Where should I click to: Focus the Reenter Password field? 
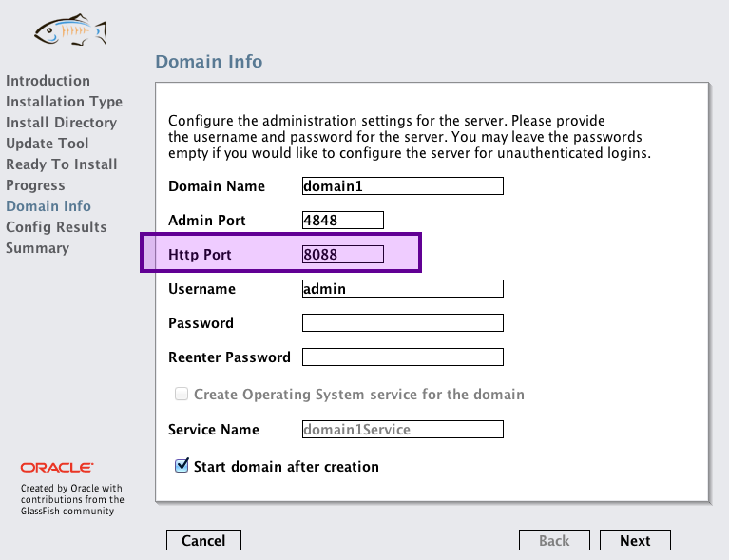click(x=402, y=357)
